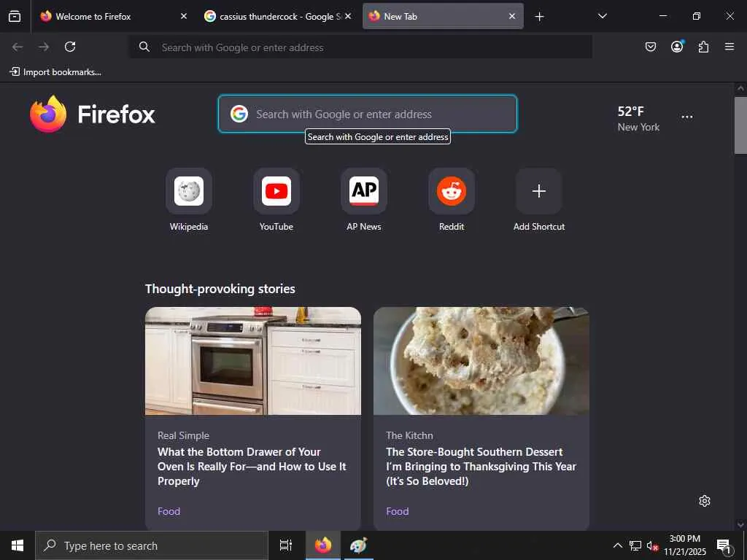Click the Real Simple source label
Image resolution: width=747 pixels, height=560 pixels.
pos(183,435)
